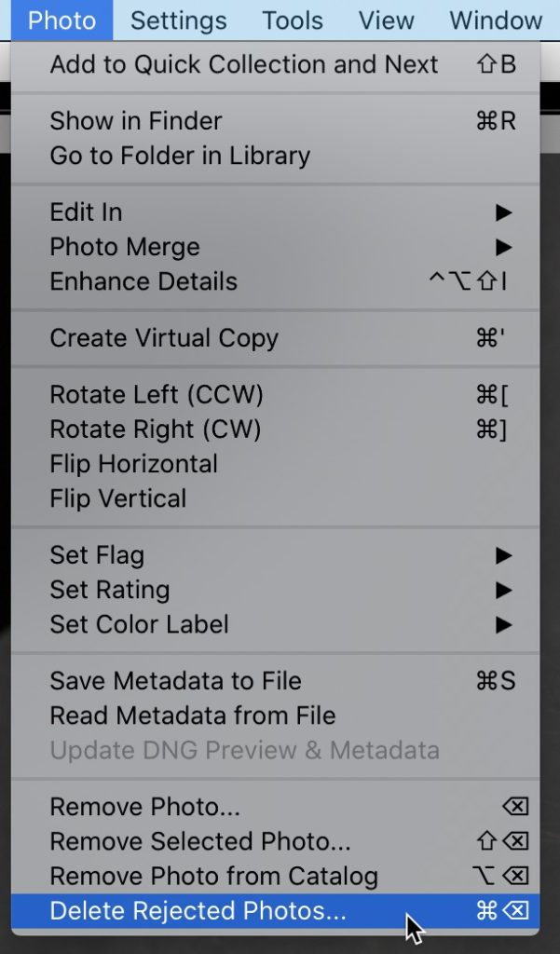Expand the Photo Merge submenu

(x=125, y=247)
